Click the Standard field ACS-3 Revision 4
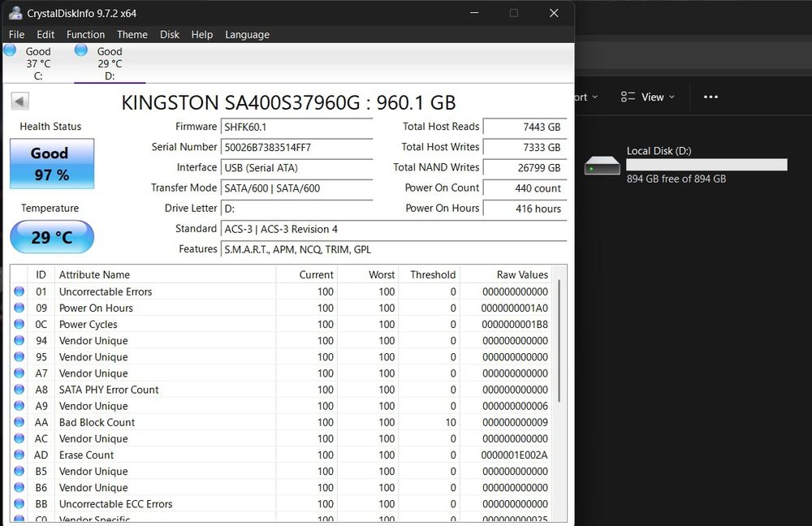Image resolution: width=812 pixels, height=526 pixels. (x=394, y=230)
